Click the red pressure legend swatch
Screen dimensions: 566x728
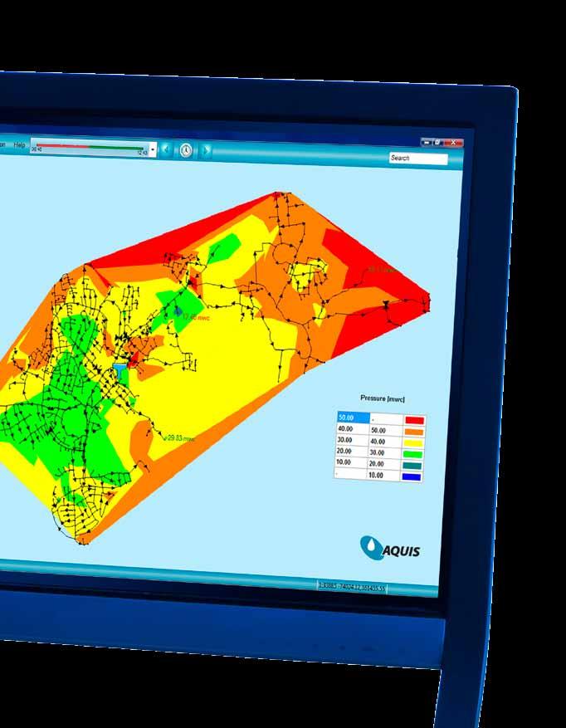point(415,420)
